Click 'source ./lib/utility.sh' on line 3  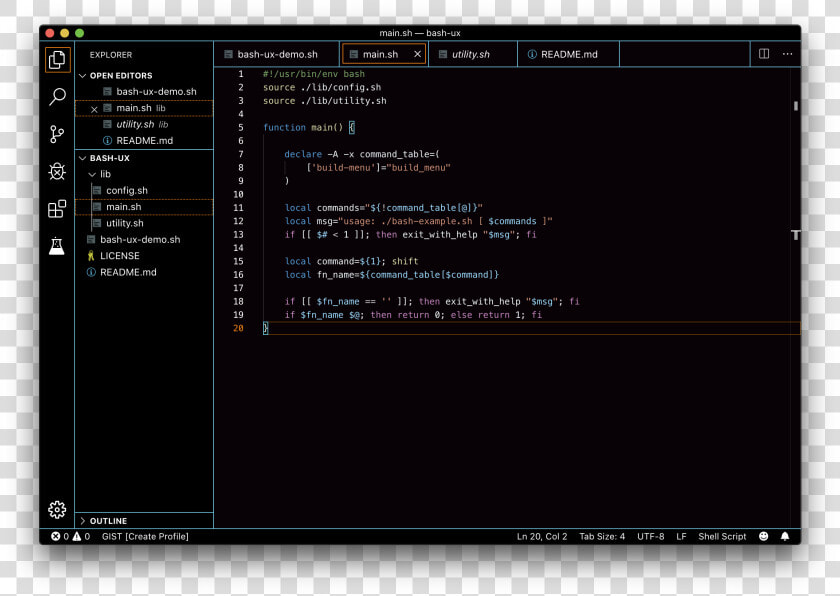pos(325,101)
